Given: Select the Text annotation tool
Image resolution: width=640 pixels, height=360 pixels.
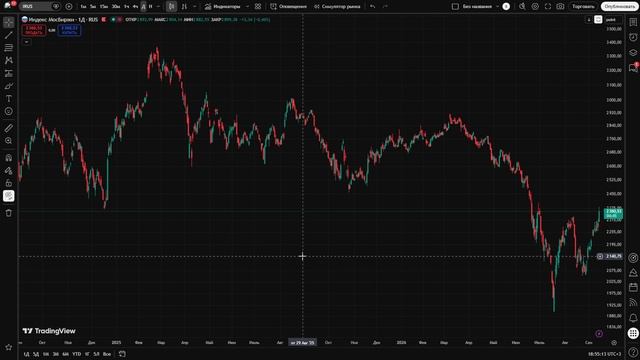Looking at the screenshot, I should (x=9, y=99).
